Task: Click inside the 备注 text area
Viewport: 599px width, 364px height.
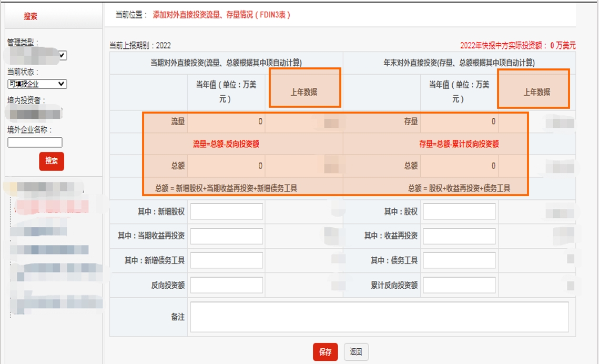Action: 379,317
